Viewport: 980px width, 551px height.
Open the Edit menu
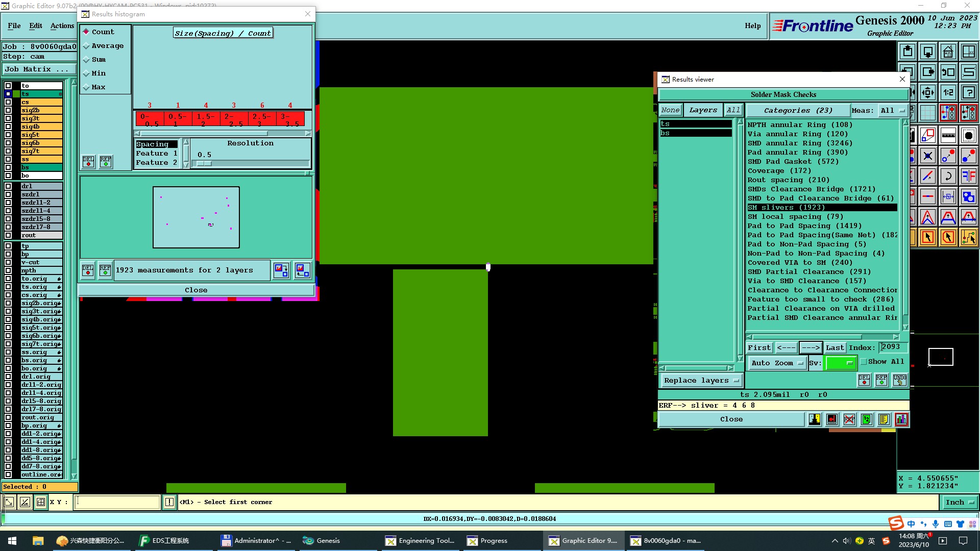(x=36, y=26)
